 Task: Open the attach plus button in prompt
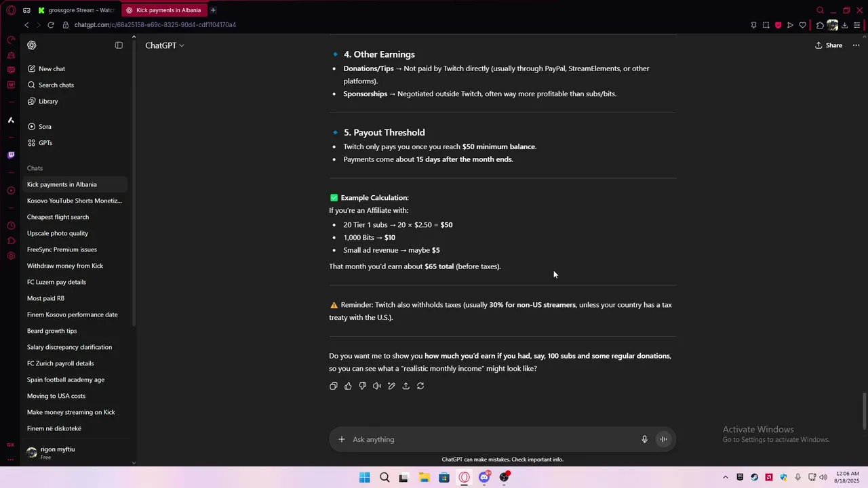(x=342, y=439)
